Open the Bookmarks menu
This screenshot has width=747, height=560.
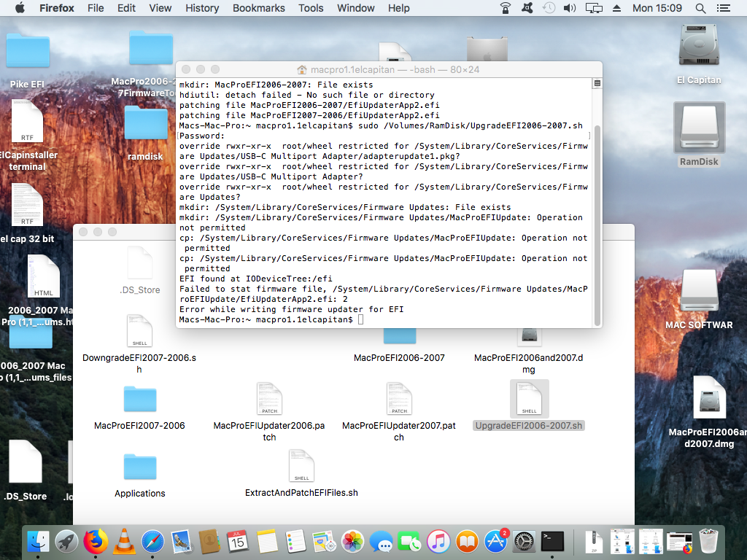[x=259, y=8]
